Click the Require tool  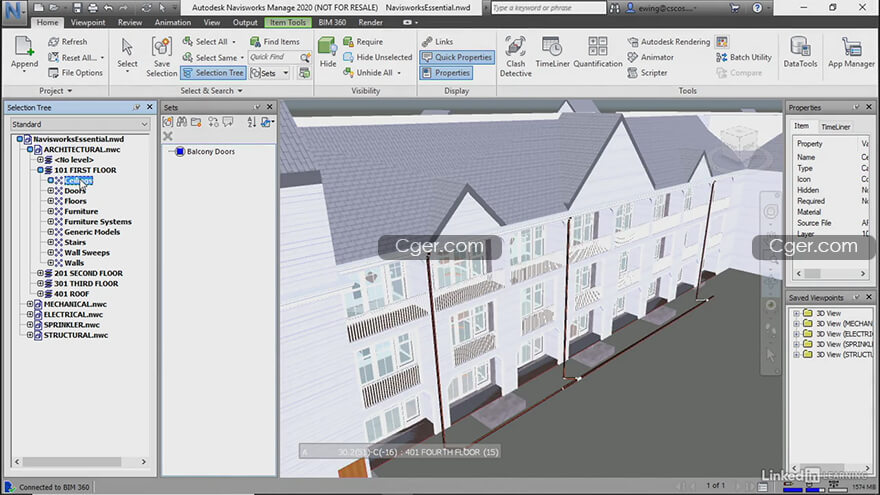(x=363, y=42)
